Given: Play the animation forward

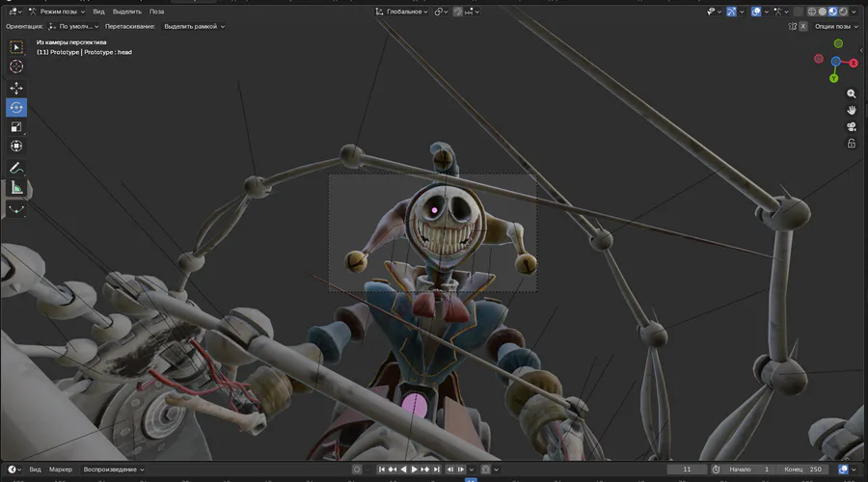Looking at the screenshot, I should pos(414,469).
